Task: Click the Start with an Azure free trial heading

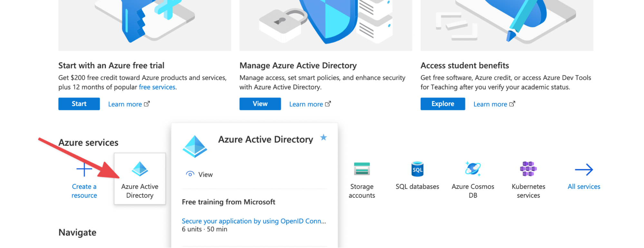Action: (111, 65)
